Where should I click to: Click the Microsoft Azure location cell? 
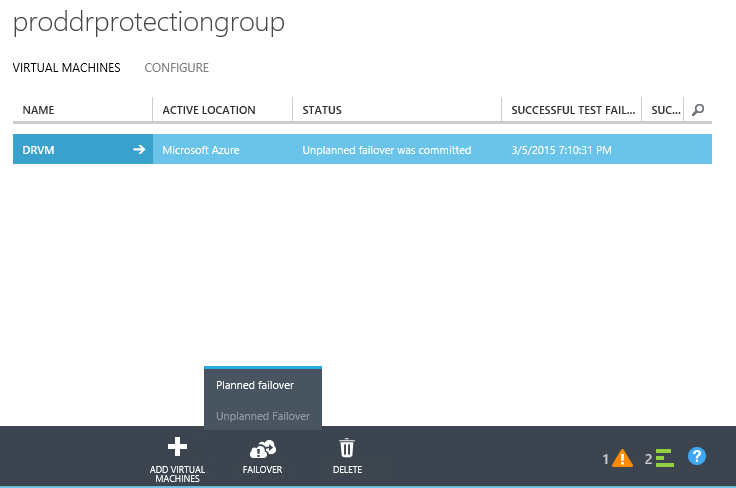click(x=201, y=150)
